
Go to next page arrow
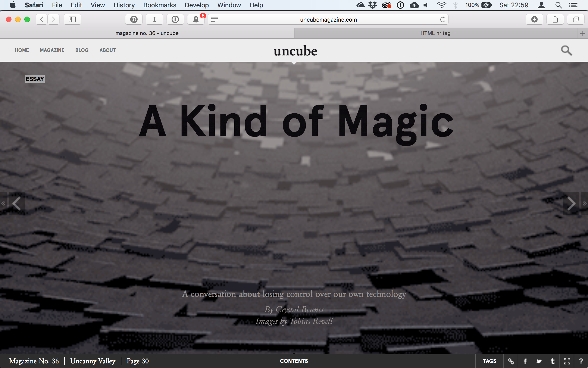tap(571, 203)
